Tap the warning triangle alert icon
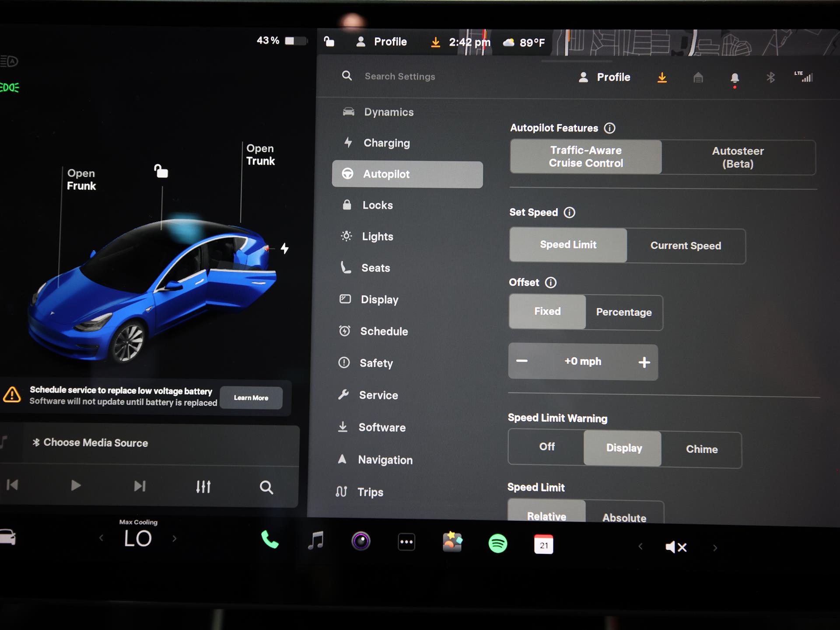Screen dimensions: 840x630 pos(12,394)
